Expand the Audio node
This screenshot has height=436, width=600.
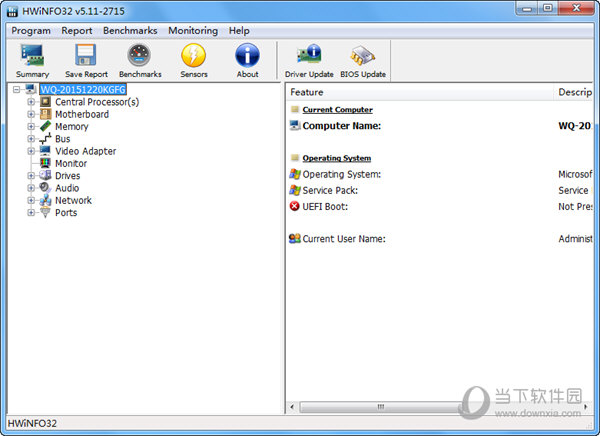coord(31,188)
